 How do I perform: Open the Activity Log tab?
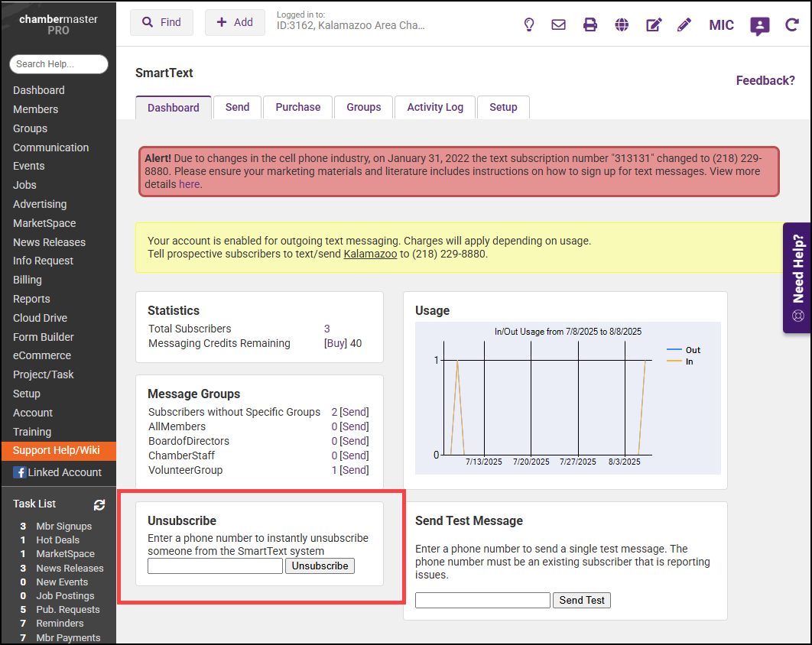click(435, 107)
